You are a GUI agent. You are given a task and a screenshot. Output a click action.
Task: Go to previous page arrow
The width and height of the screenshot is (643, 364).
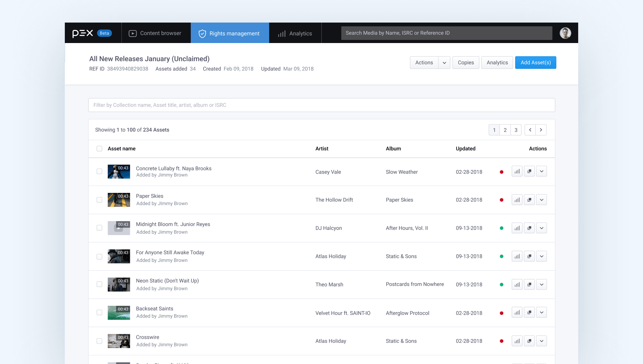[x=530, y=130]
